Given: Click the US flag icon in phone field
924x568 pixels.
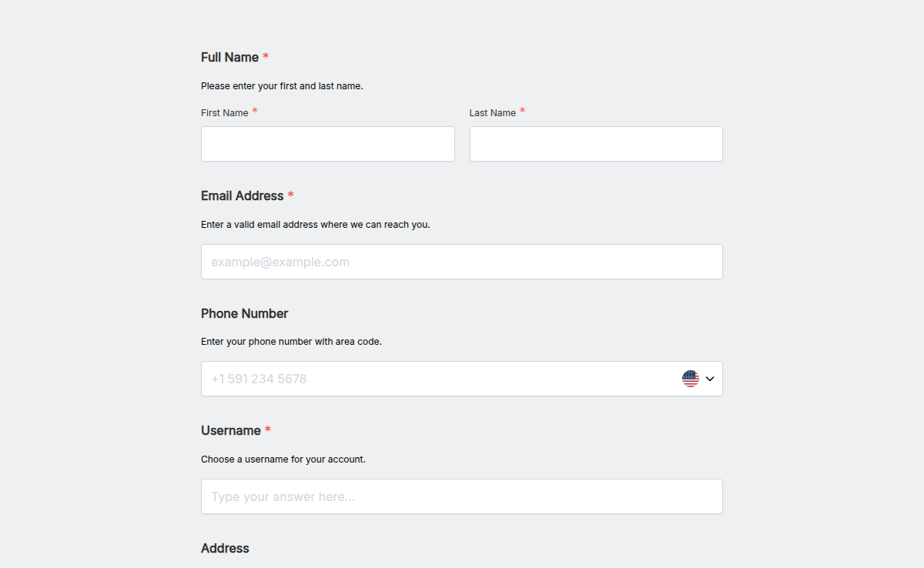Looking at the screenshot, I should 690,378.
